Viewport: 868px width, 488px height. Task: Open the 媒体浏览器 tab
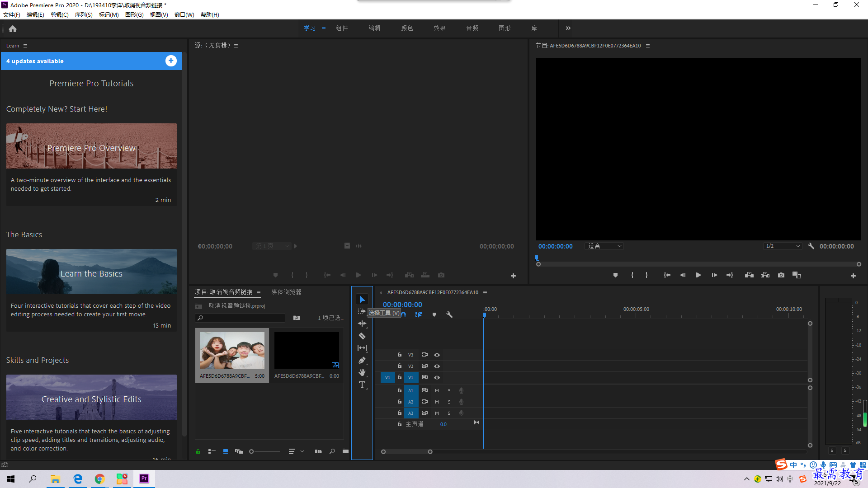click(x=286, y=292)
